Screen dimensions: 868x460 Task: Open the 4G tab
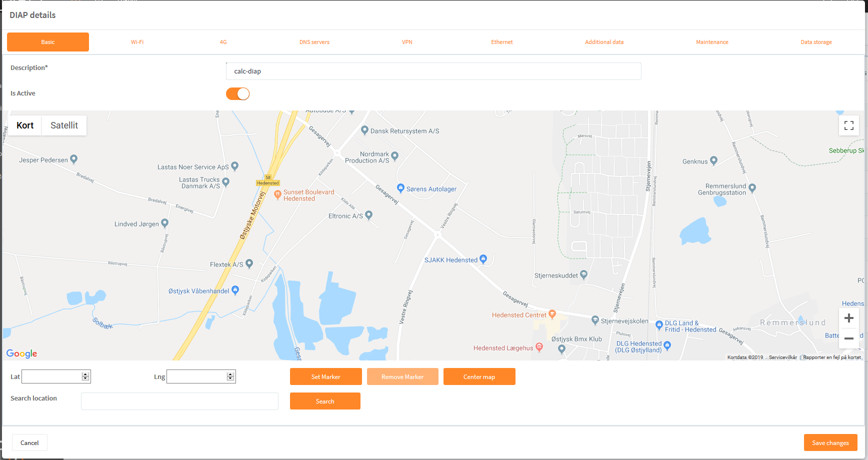click(x=223, y=42)
